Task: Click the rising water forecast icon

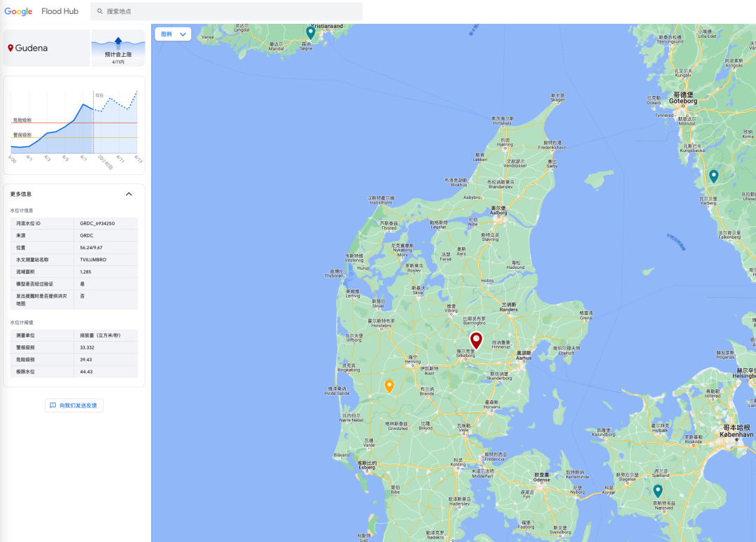Action: pyautogui.click(x=118, y=41)
